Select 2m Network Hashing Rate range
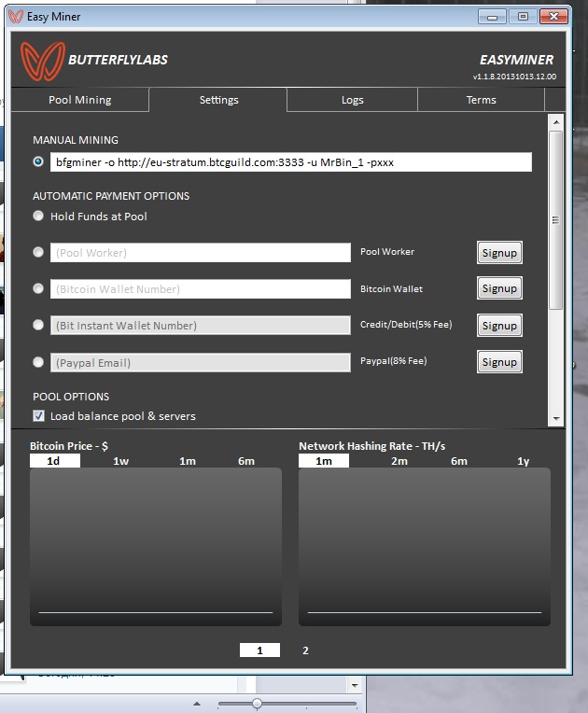 pos(399,461)
